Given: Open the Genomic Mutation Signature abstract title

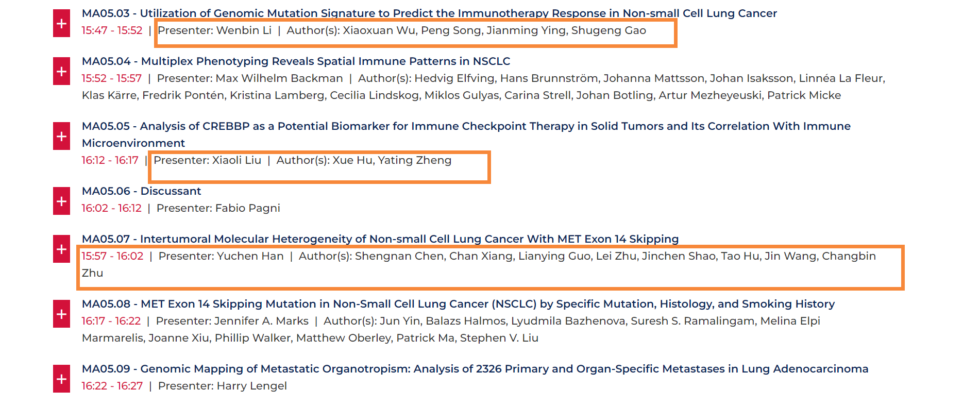Looking at the screenshot, I should point(429,13).
